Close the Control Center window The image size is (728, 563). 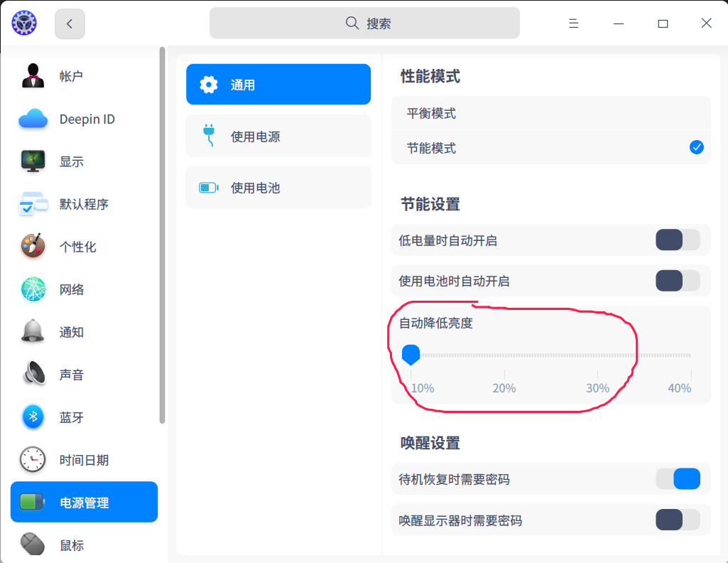[706, 23]
